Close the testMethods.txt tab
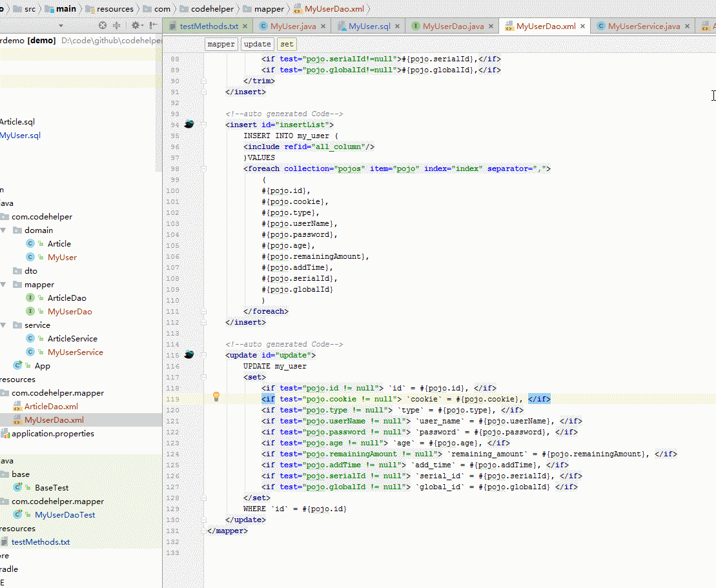716x588 pixels. [x=245, y=26]
